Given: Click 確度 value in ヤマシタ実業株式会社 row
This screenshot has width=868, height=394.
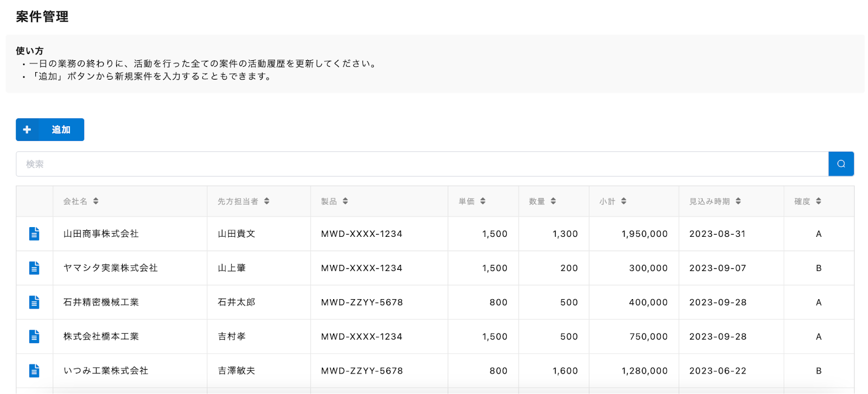Looking at the screenshot, I should pos(819,268).
